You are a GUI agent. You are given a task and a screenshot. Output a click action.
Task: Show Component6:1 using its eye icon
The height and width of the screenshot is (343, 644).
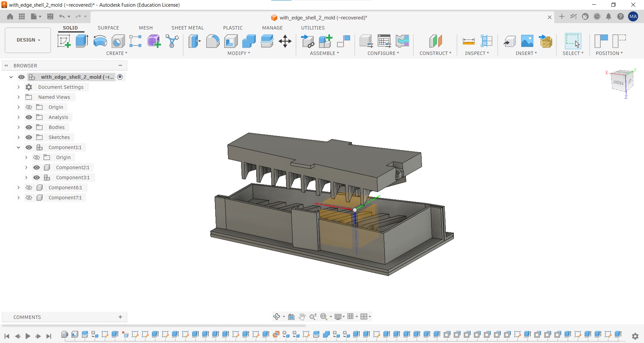[x=29, y=188]
